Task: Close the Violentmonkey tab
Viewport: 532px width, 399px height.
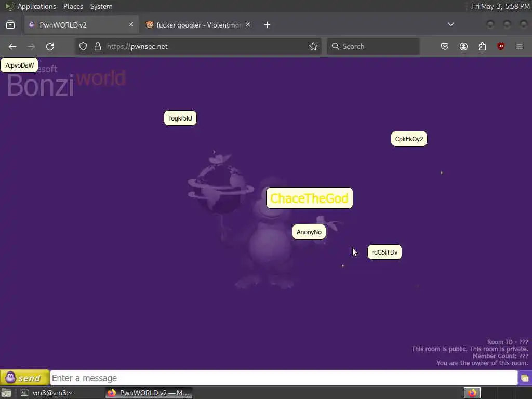Action: pyautogui.click(x=248, y=24)
